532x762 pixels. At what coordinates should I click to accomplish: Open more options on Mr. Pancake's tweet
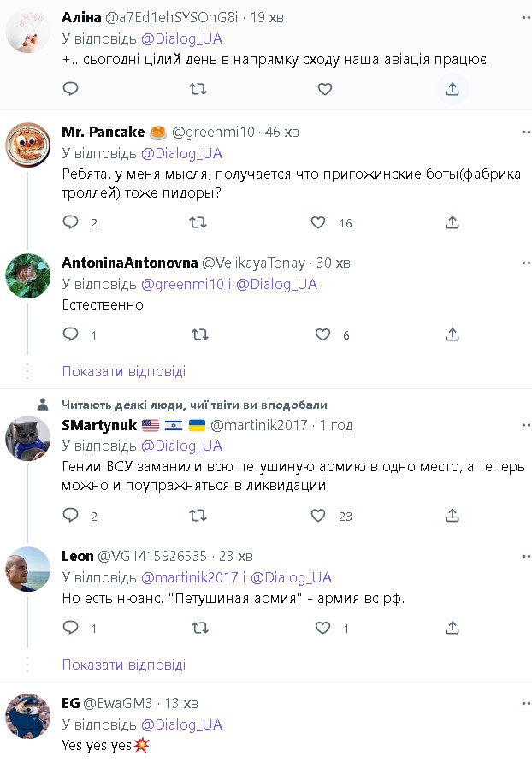525,132
